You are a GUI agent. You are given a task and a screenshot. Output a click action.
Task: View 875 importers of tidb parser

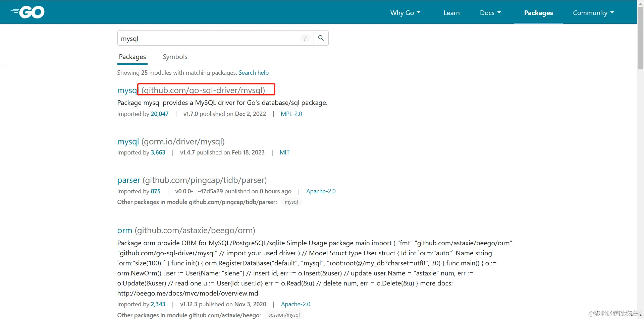tap(156, 191)
